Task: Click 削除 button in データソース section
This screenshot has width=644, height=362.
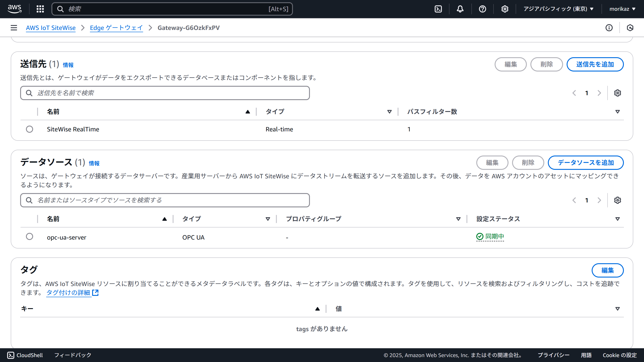Action: [528, 163]
